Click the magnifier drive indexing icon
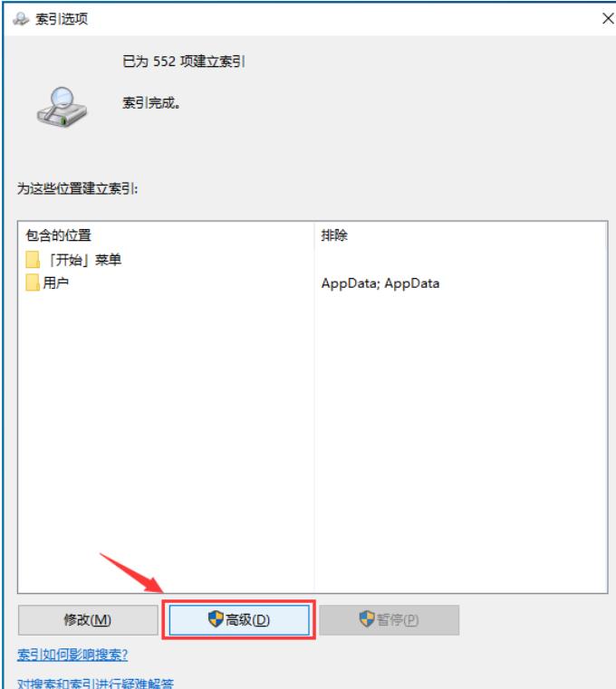The image size is (616, 689). pos(62,107)
